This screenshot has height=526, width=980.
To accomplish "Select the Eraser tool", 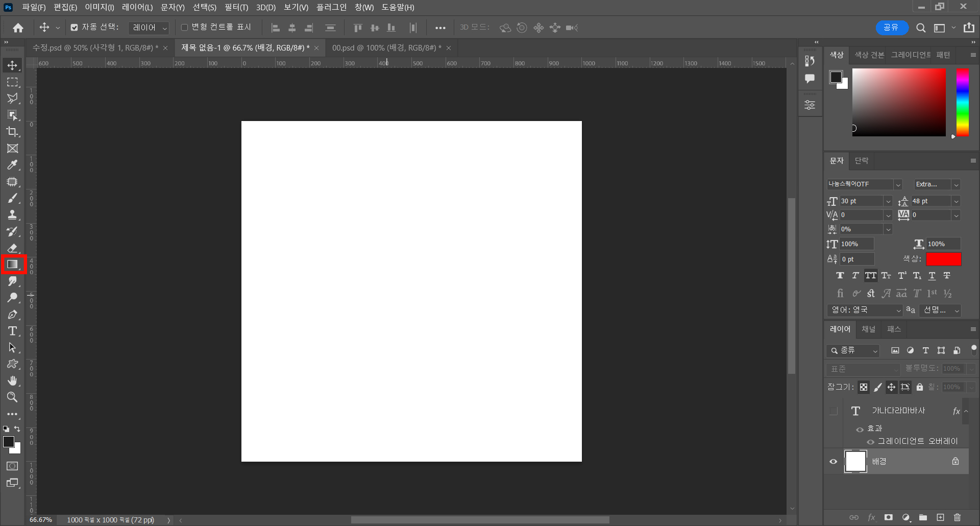I will [13, 248].
